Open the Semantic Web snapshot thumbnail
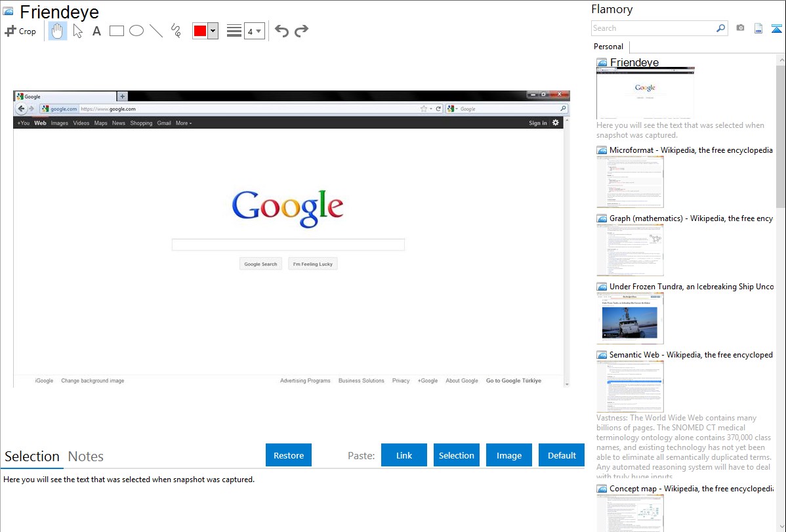This screenshot has height=532, width=786. point(630,386)
